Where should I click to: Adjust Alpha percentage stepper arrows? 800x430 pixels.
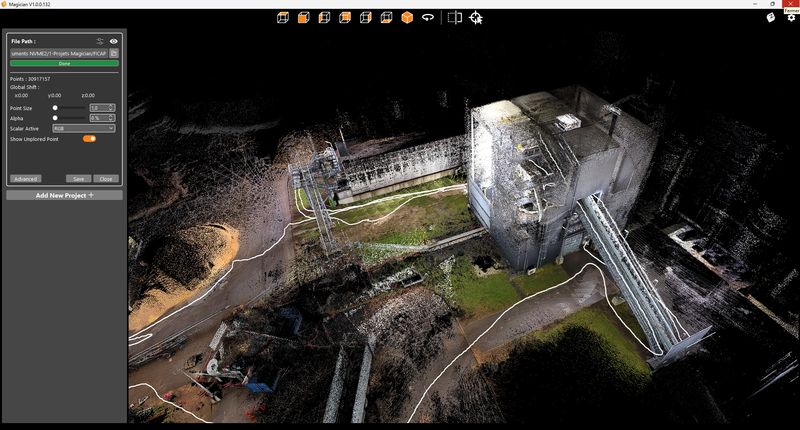point(112,118)
